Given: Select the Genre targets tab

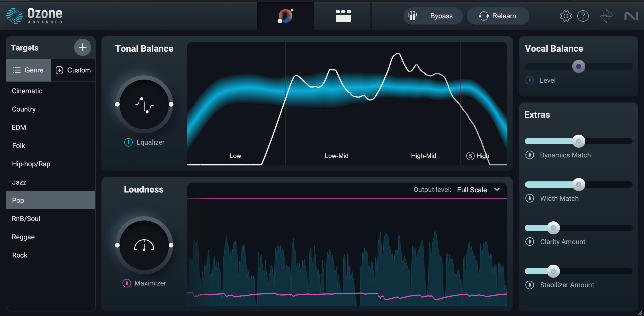Looking at the screenshot, I should 28,70.
